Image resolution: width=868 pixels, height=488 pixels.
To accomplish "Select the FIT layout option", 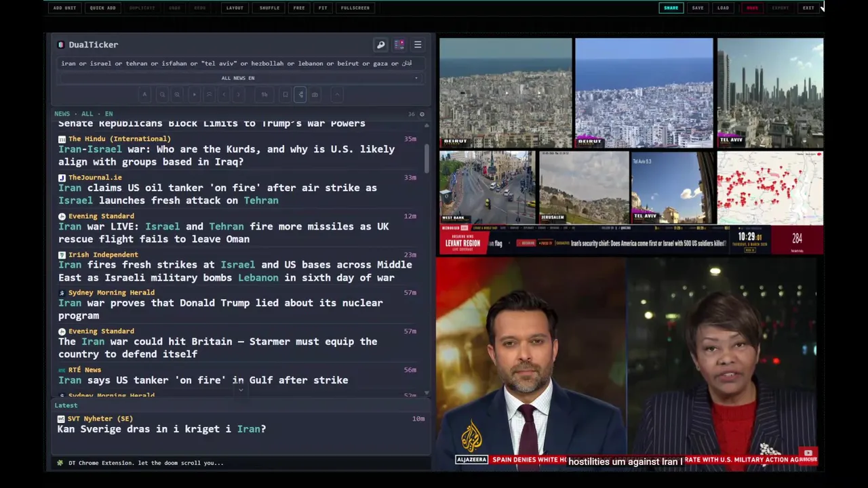I will [x=323, y=8].
